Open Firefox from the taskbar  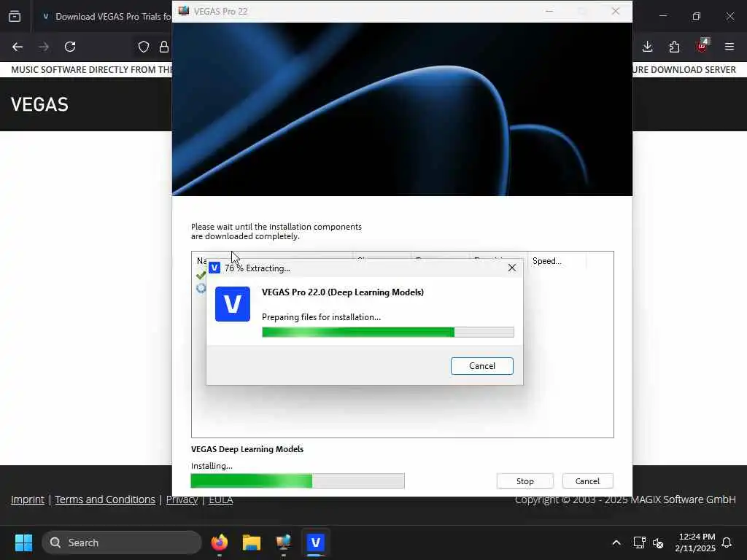pyautogui.click(x=219, y=542)
